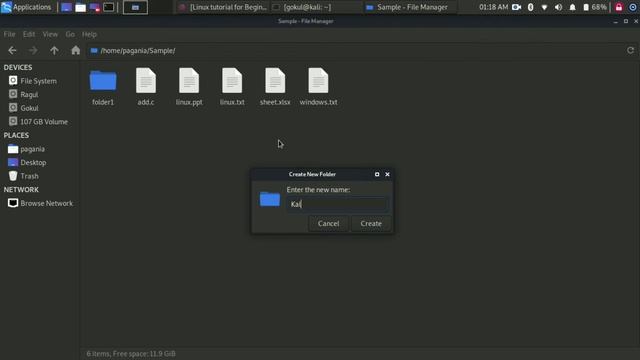Go forward with the forward arrow
Screen dimensions: 640x360
point(33,51)
